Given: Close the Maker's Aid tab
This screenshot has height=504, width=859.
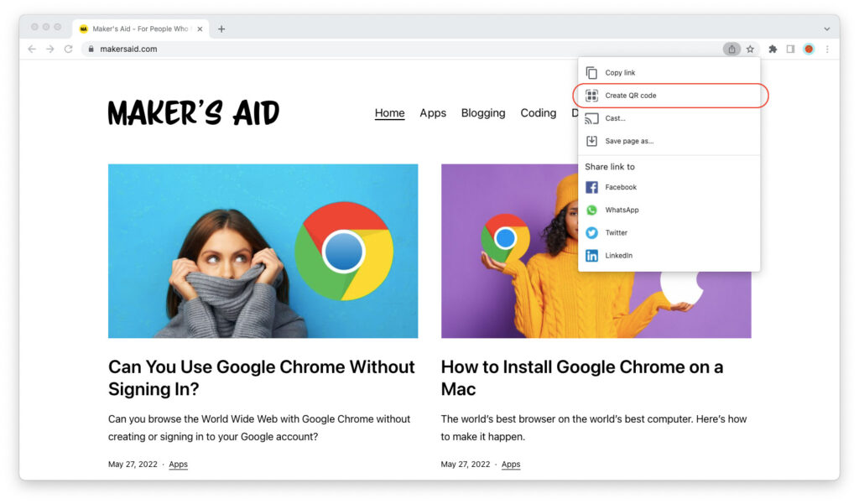Looking at the screenshot, I should click(x=200, y=29).
